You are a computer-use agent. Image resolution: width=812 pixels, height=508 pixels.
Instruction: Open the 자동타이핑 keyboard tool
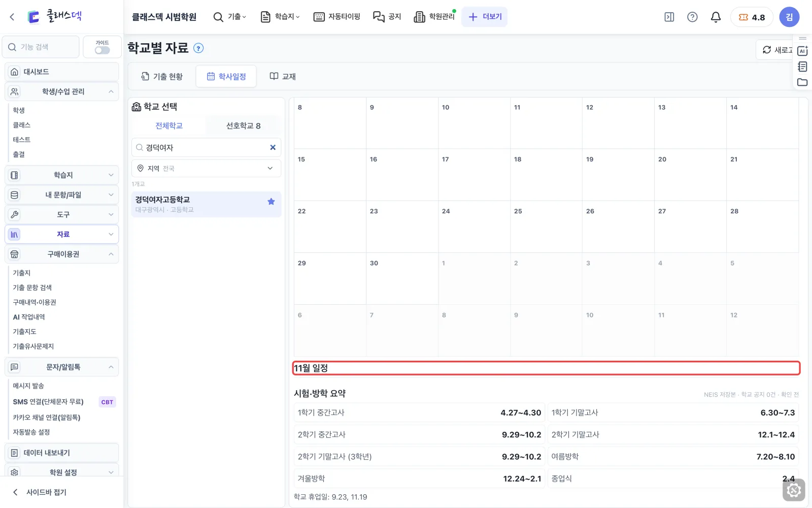tap(337, 17)
